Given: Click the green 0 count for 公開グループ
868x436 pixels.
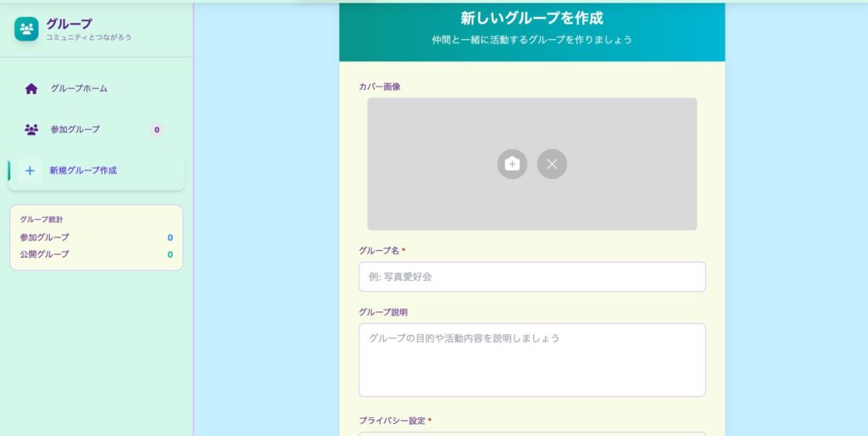Looking at the screenshot, I should (x=170, y=254).
